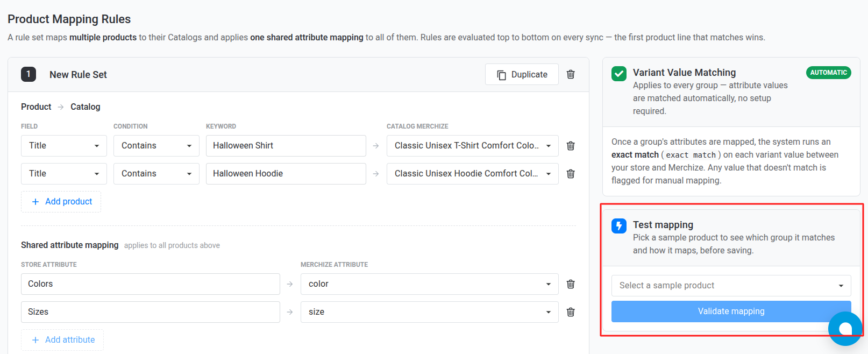Viewport: 868px width, 354px height.
Task: Click Add attribute link
Action: point(62,340)
